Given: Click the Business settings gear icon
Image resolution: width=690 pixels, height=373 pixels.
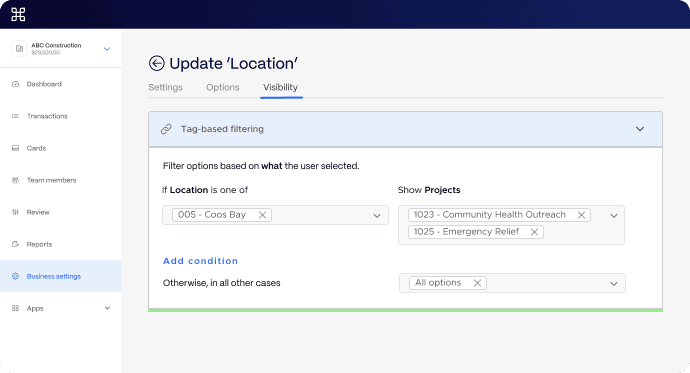Looking at the screenshot, I should click(15, 276).
